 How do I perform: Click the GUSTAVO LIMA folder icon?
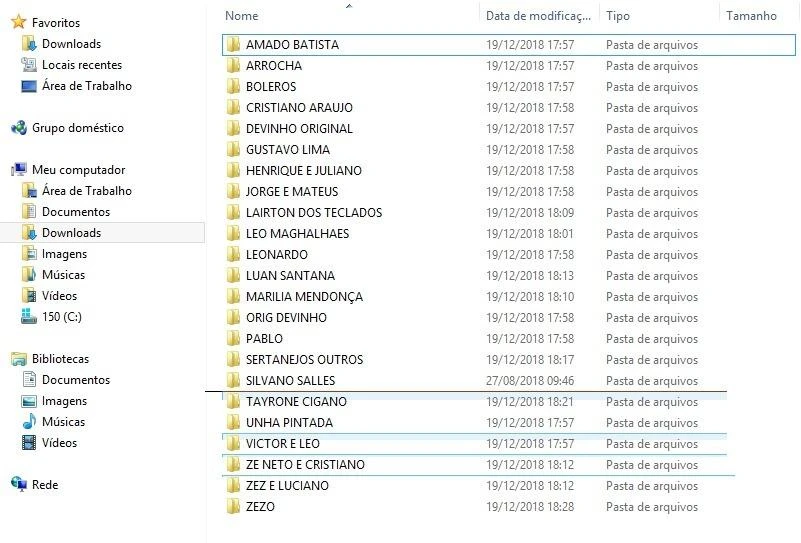click(233, 149)
